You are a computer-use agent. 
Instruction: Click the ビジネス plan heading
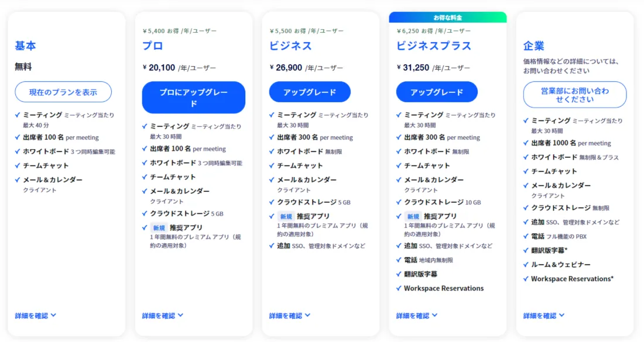click(290, 46)
